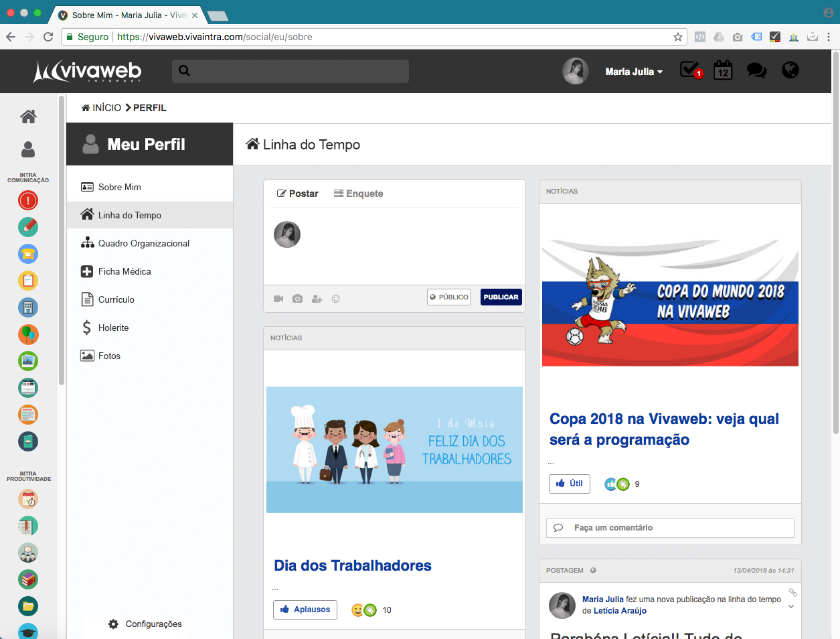
Task: Add a photo with the camera icon
Action: pos(297,299)
